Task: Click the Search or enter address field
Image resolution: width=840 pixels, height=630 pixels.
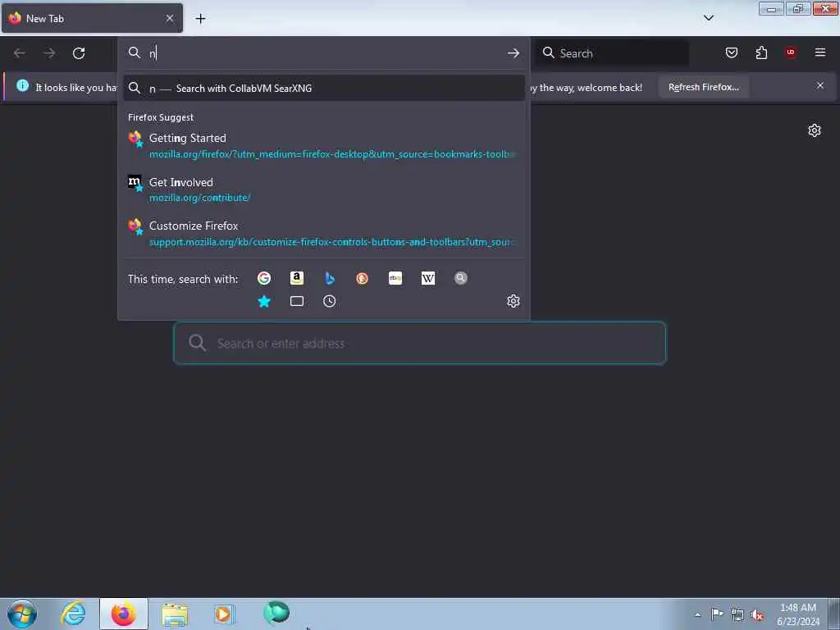Action: coord(420,344)
